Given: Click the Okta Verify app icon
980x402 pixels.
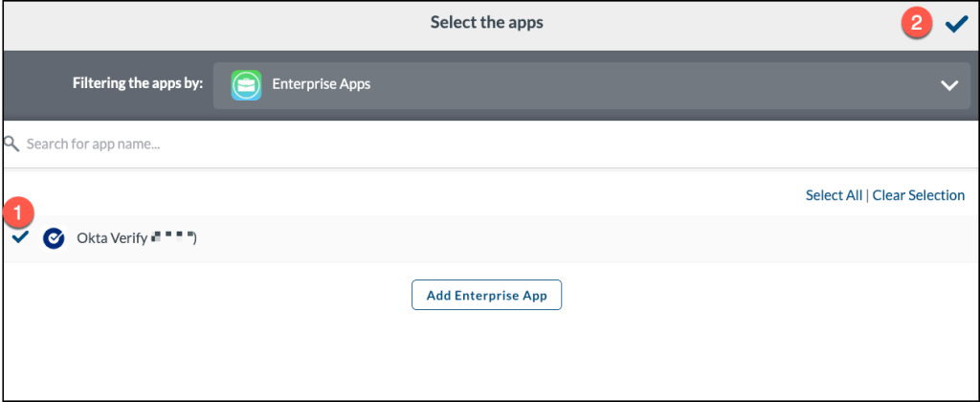Looking at the screenshot, I should click(54, 238).
